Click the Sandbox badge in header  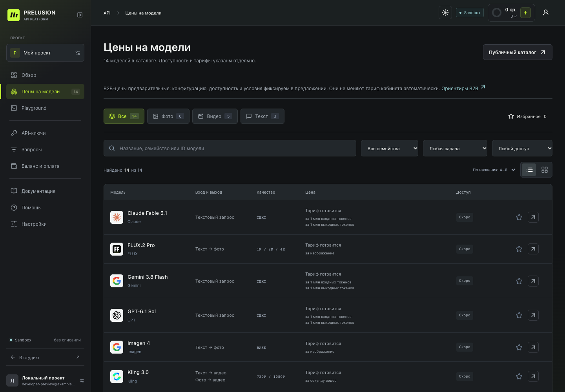(x=470, y=13)
